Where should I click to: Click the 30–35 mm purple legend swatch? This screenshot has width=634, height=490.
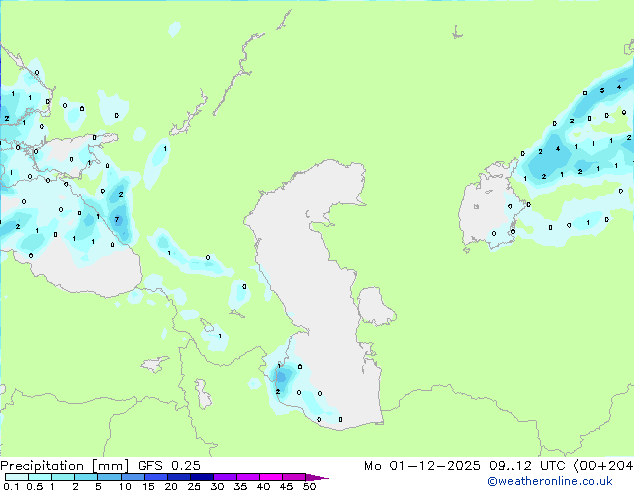coord(224,477)
